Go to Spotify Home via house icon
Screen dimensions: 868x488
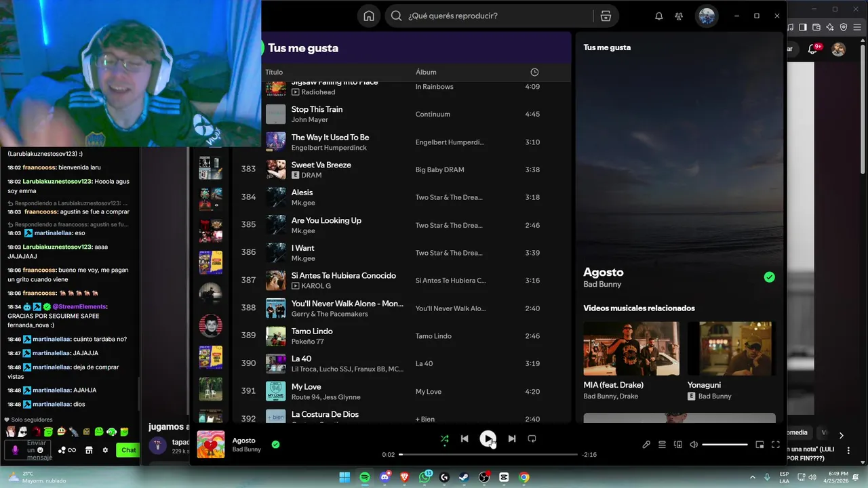369,16
